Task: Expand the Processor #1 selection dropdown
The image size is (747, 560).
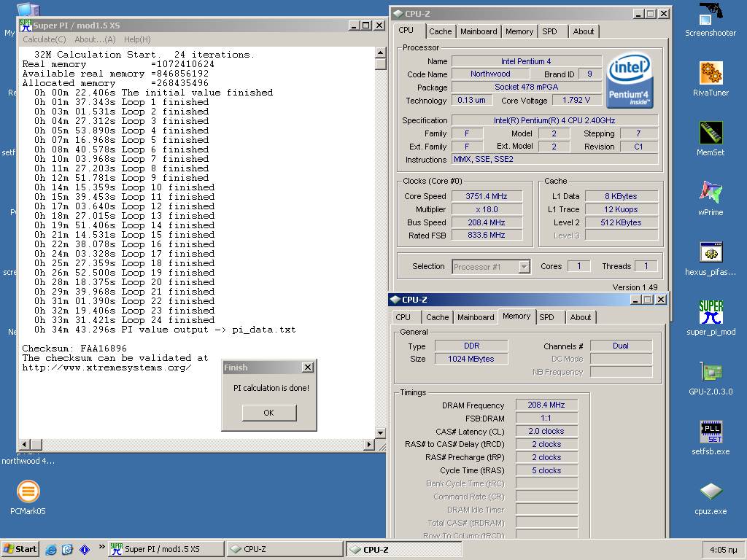Action: click(524, 267)
